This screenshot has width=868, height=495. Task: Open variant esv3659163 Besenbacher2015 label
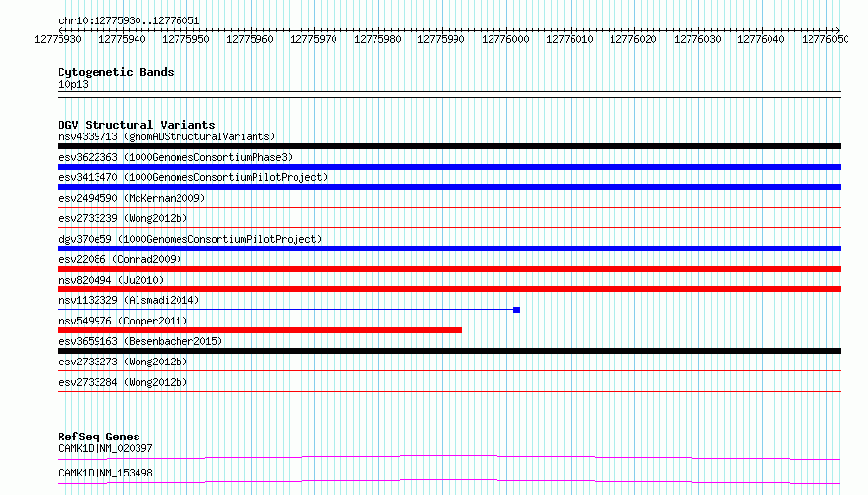point(140,341)
